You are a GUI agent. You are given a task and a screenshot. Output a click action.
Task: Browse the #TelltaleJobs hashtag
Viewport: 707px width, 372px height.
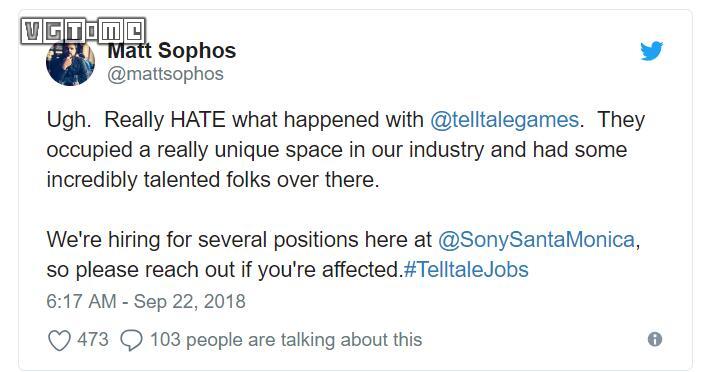click(466, 270)
